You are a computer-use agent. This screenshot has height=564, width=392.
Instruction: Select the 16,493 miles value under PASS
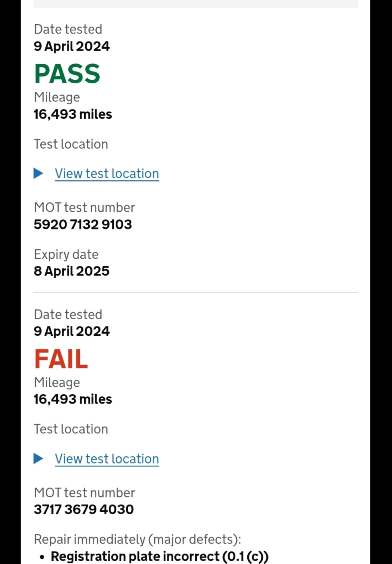(73, 114)
